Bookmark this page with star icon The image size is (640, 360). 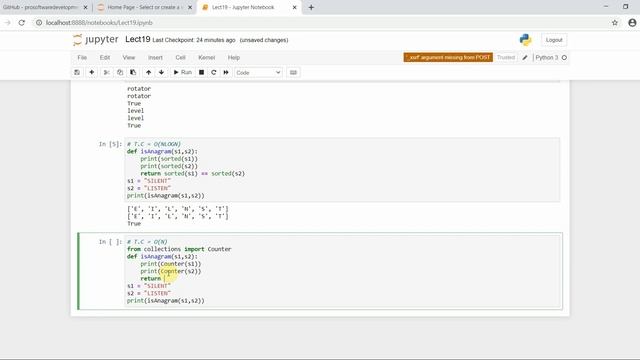[x=615, y=23]
